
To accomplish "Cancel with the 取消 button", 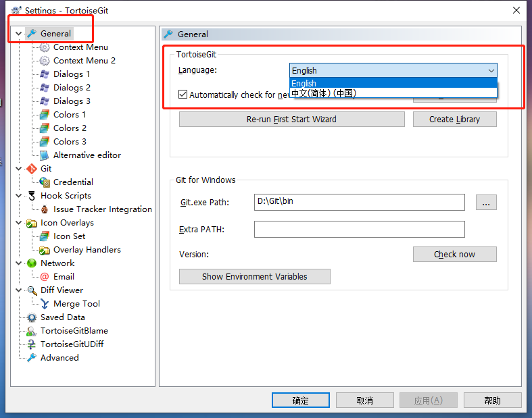I will pos(365,400).
